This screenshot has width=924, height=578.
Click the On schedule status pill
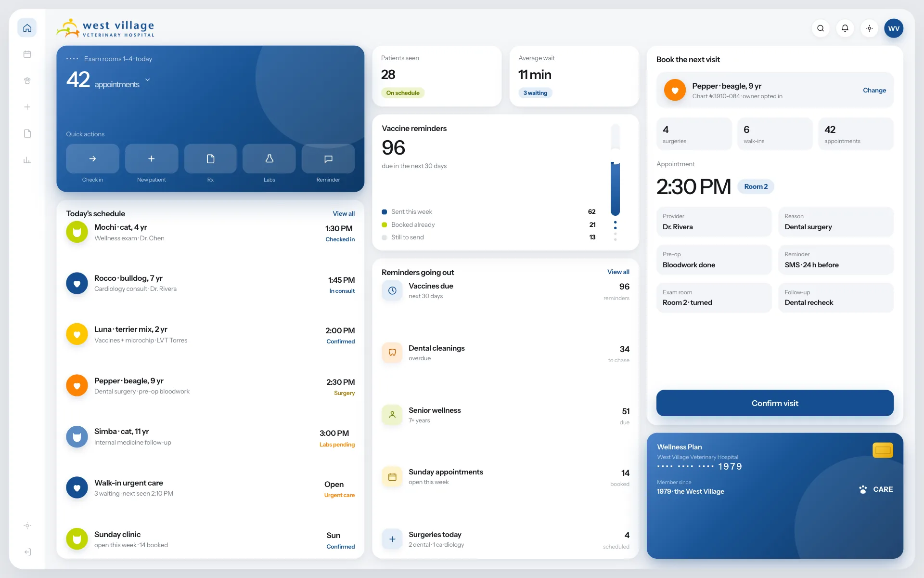[x=403, y=93]
